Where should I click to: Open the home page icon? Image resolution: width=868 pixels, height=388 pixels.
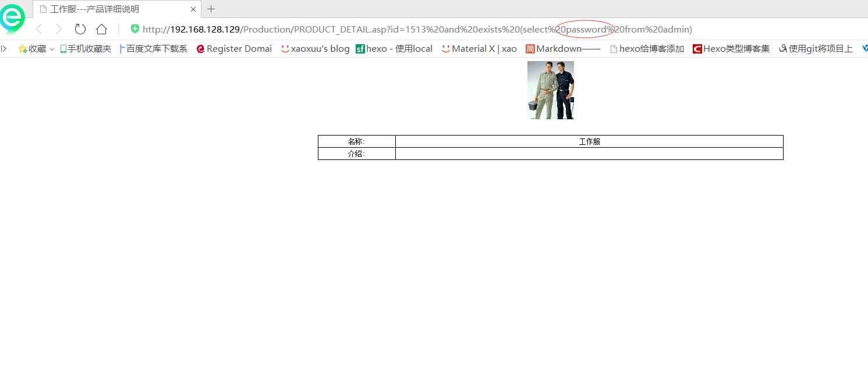tap(101, 29)
